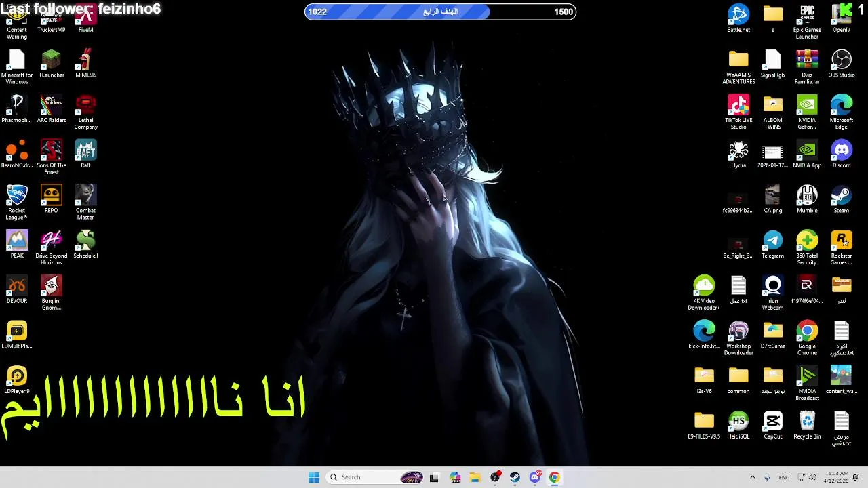Click the PEAK game icon
The width and height of the screenshot is (868, 488).
[x=17, y=245]
